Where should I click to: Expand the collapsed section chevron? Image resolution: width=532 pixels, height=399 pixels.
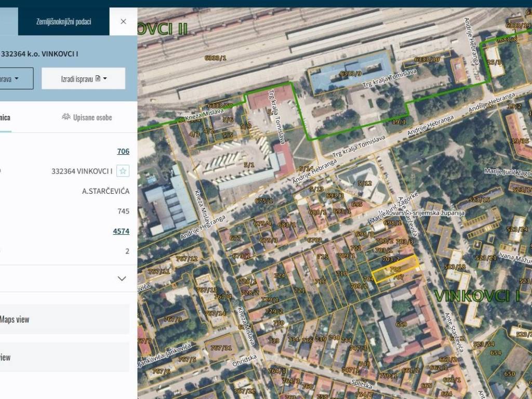pos(122,278)
